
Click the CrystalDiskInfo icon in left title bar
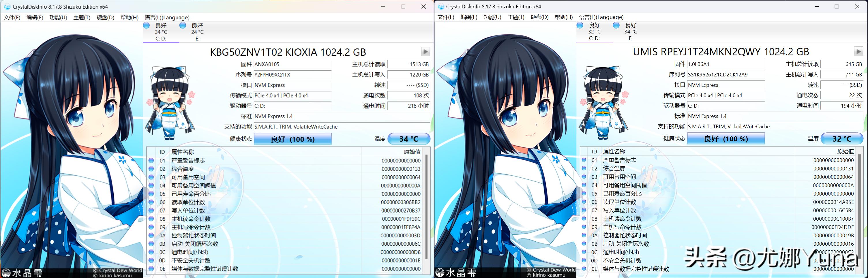[8, 6]
